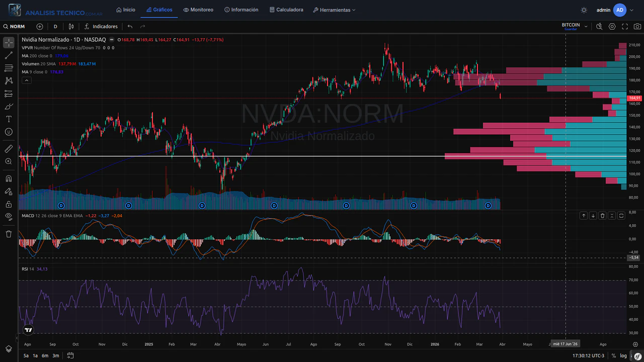Remove drawings with the trash icon
Image resolution: width=644 pixels, height=362 pixels.
click(9, 234)
